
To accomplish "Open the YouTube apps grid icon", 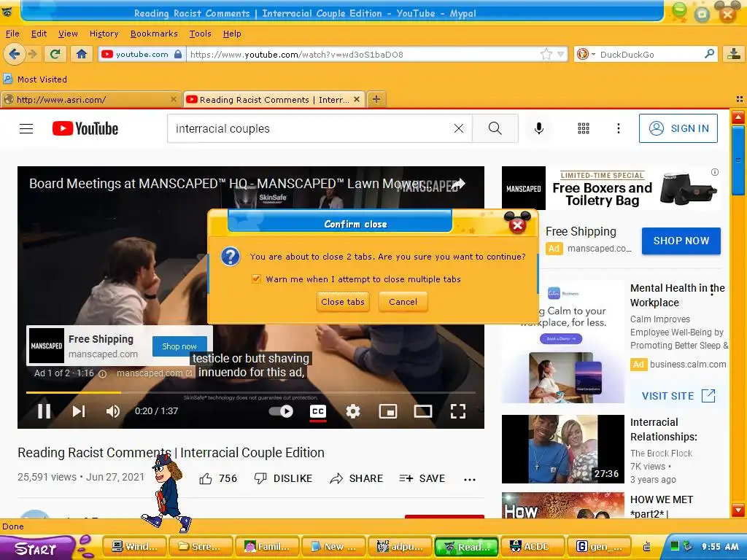I will point(584,128).
